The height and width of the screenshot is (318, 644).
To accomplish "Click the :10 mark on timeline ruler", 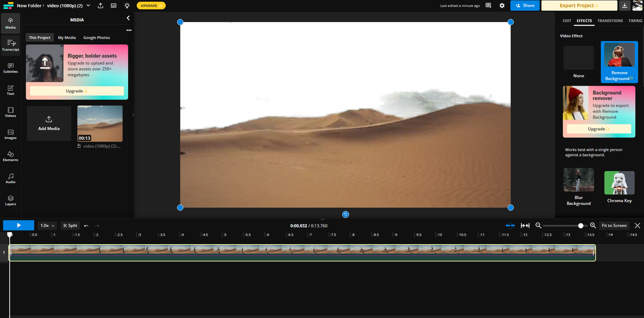I will click(x=439, y=235).
